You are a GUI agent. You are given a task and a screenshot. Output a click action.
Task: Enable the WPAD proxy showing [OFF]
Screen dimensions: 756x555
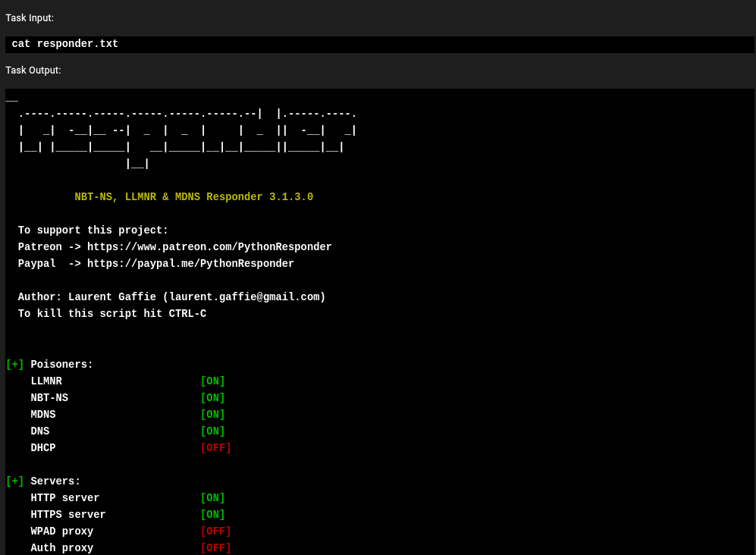point(215,531)
